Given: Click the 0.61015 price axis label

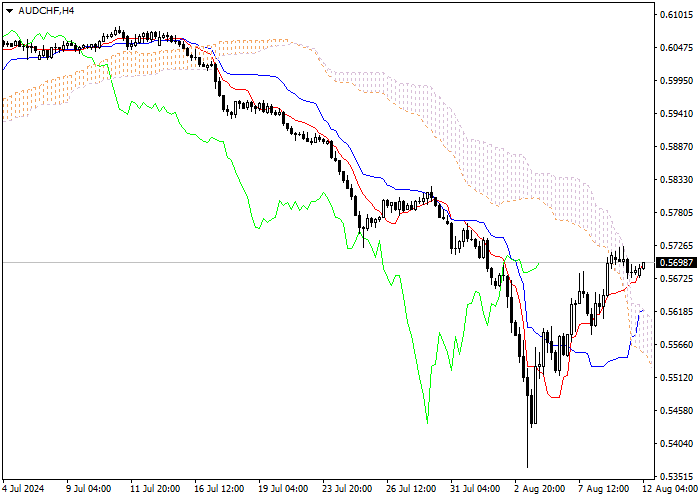Looking at the screenshot, I should 676,15.
